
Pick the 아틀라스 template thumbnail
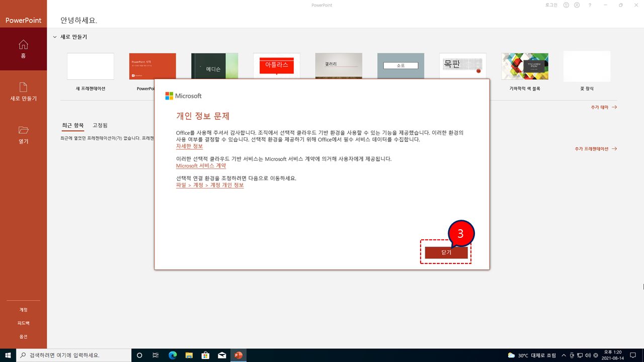(x=277, y=66)
